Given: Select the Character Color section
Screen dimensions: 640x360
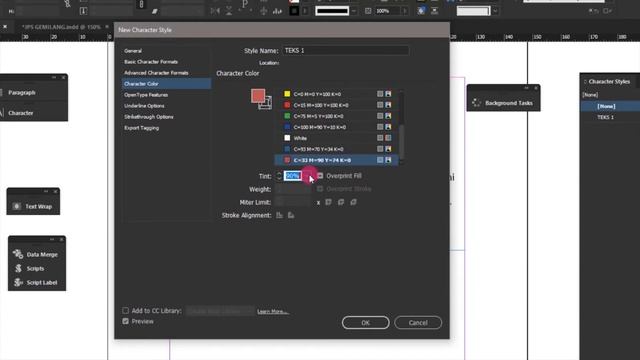Looking at the screenshot, I should point(167,84).
